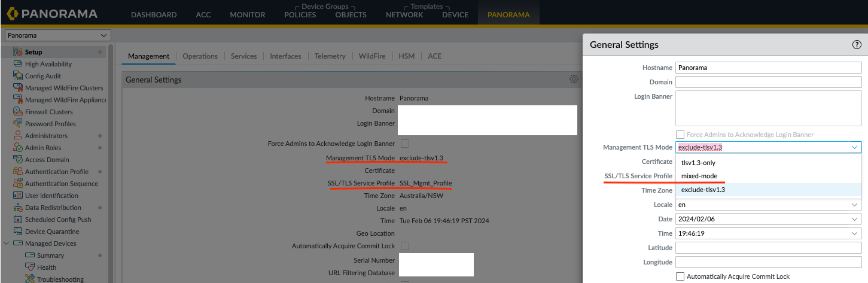Click the Health heart icon
The width and height of the screenshot is (868, 283).
coord(30,267)
